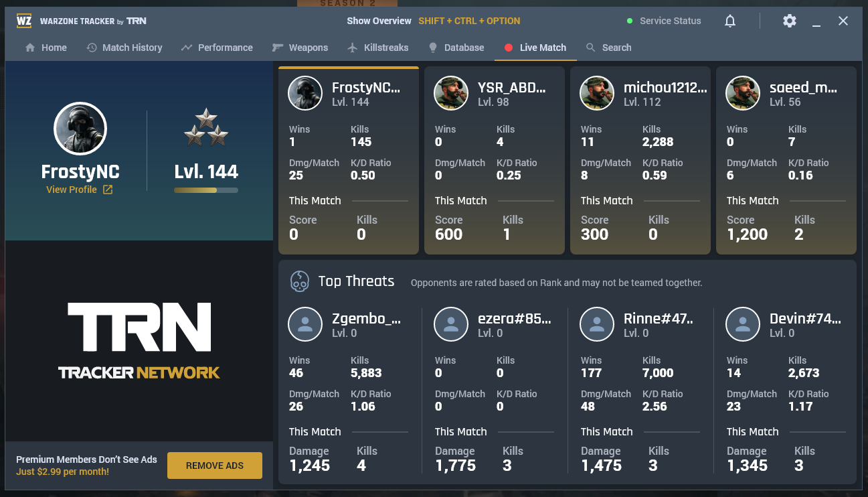Open the Search tab

pos(608,48)
